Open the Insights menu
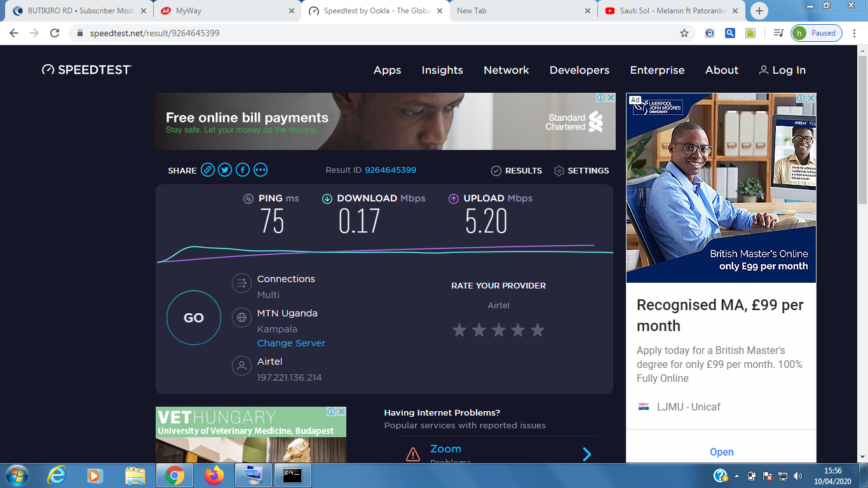This screenshot has width=868, height=488. 442,70
